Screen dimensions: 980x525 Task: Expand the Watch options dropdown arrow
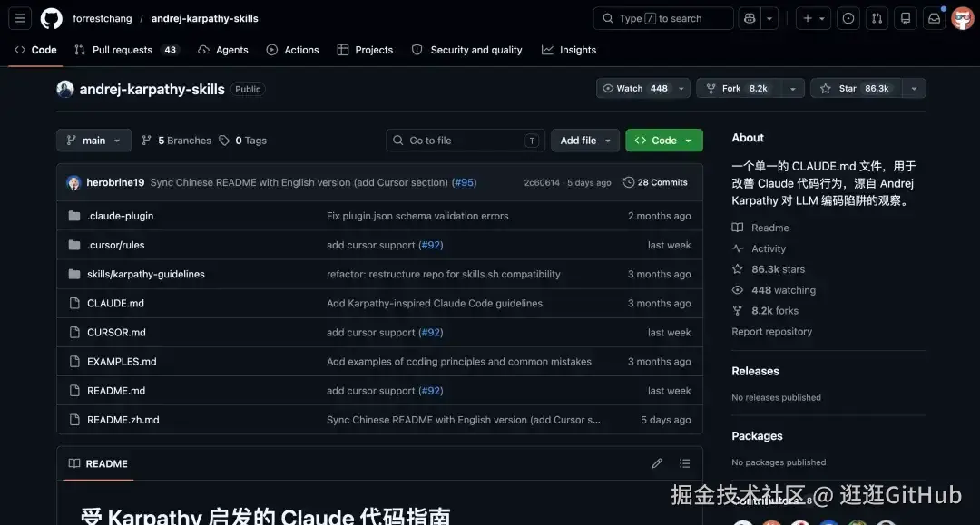pyautogui.click(x=681, y=89)
